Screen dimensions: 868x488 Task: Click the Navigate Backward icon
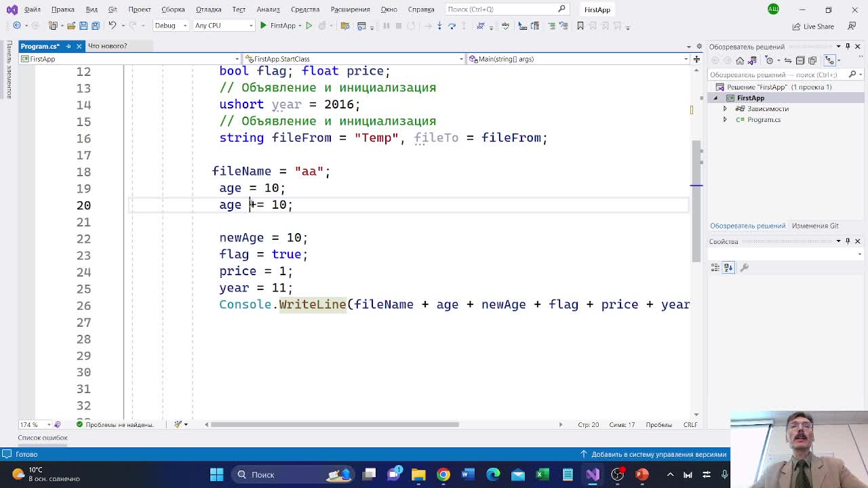(17, 26)
